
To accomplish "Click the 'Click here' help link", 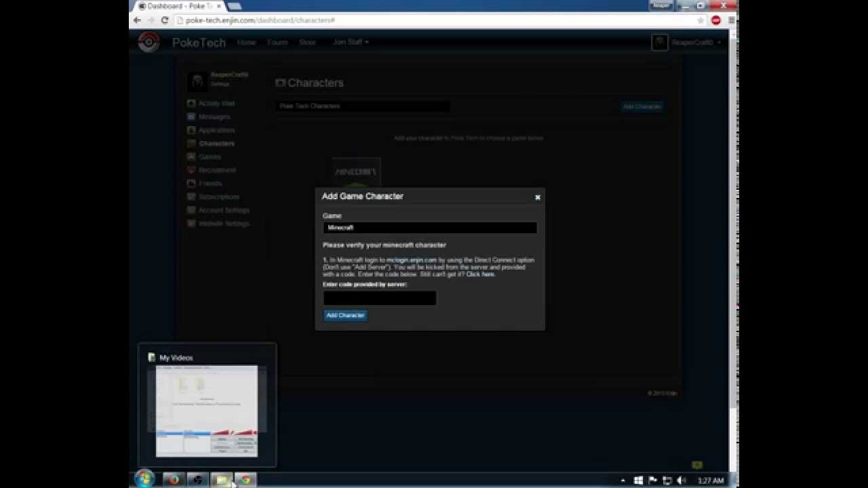I will pos(480,274).
